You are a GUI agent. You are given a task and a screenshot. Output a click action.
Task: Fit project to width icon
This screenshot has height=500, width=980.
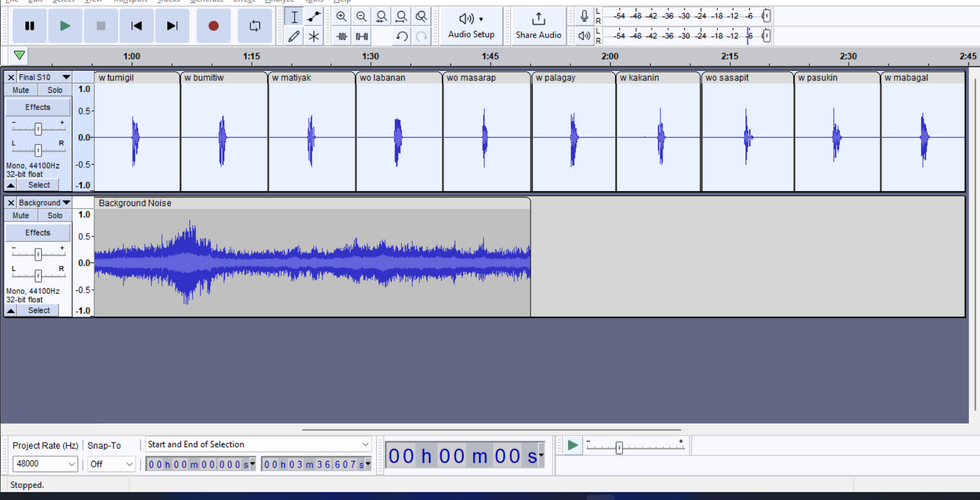pos(401,17)
